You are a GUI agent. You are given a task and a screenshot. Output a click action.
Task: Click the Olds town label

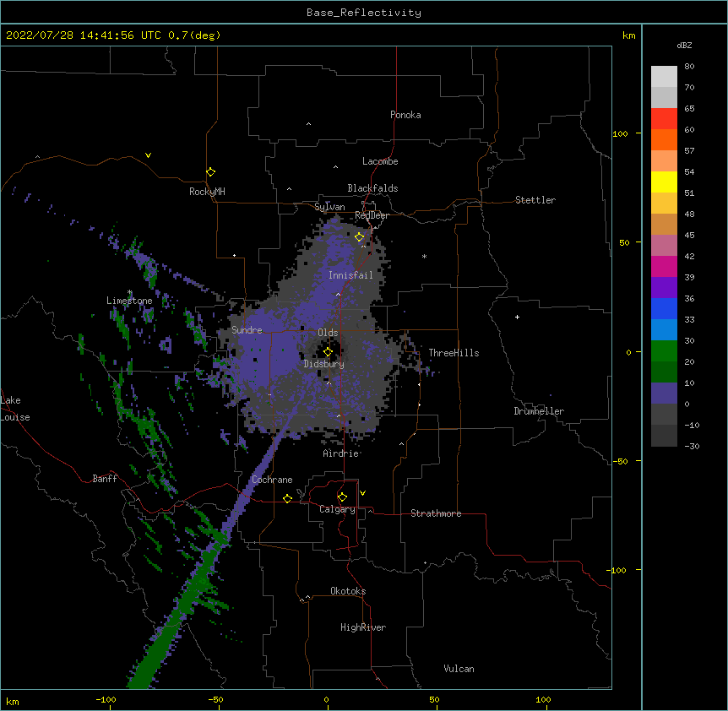click(328, 333)
